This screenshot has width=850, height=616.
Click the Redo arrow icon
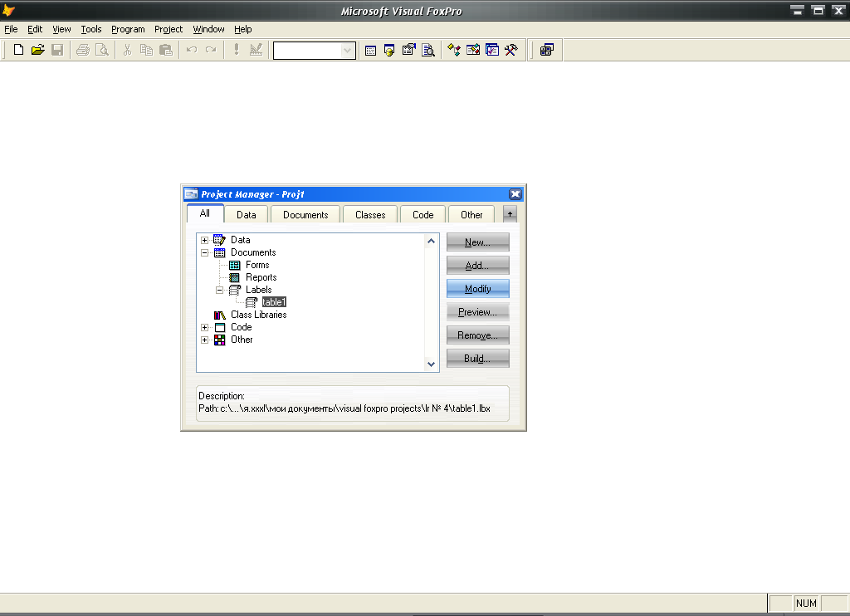[211, 50]
